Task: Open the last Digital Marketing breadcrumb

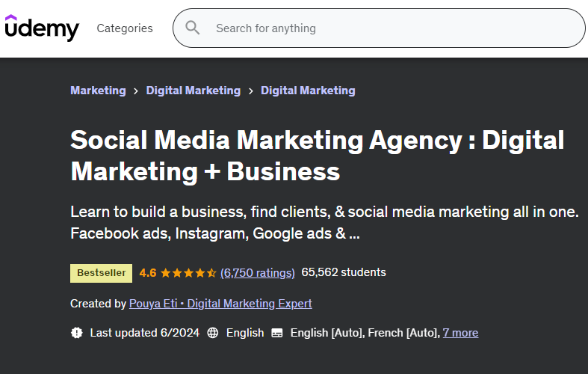Action: 308,91
